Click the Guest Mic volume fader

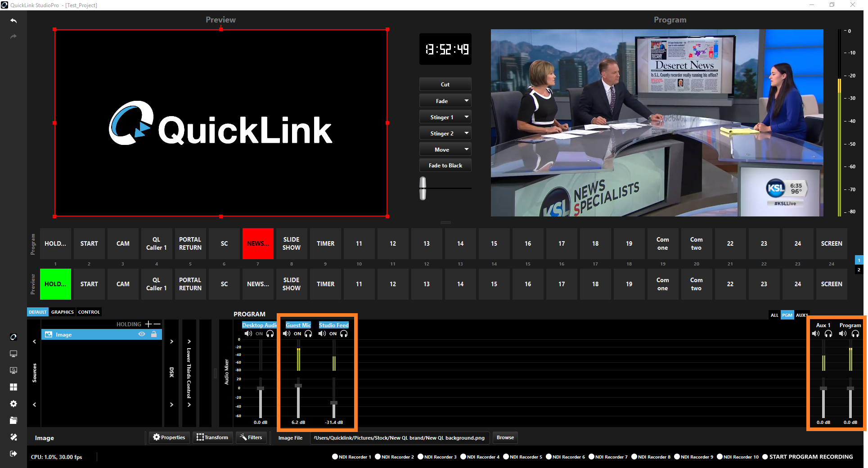[x=298, y=386]
